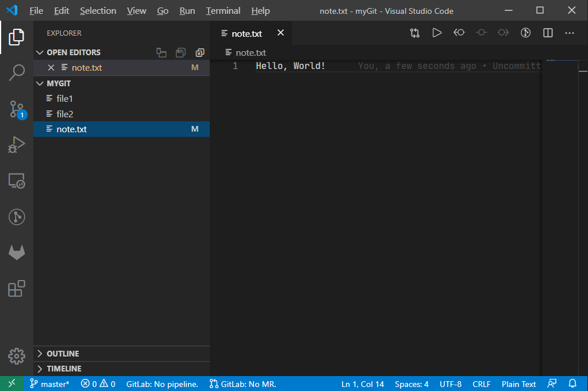Screen dimensions: 588x391
Task: Collapse the OPEN EDITORS section
Action: 40,52
